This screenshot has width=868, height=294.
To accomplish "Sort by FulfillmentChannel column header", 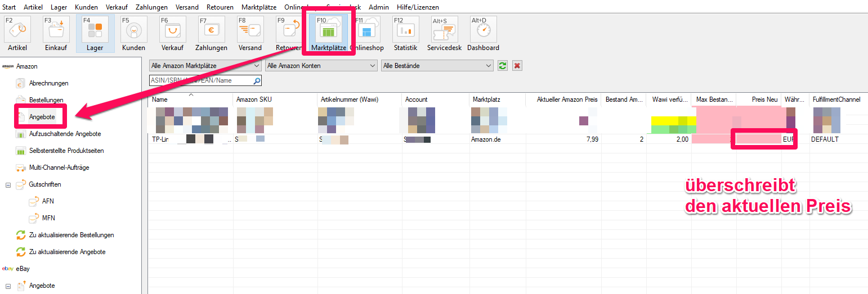I will click(838, 99).
